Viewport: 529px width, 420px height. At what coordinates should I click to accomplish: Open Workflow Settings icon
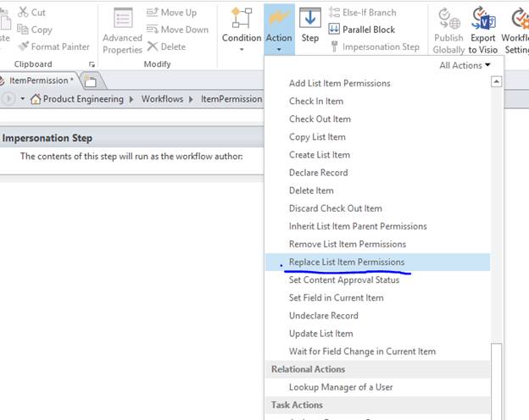520,19
